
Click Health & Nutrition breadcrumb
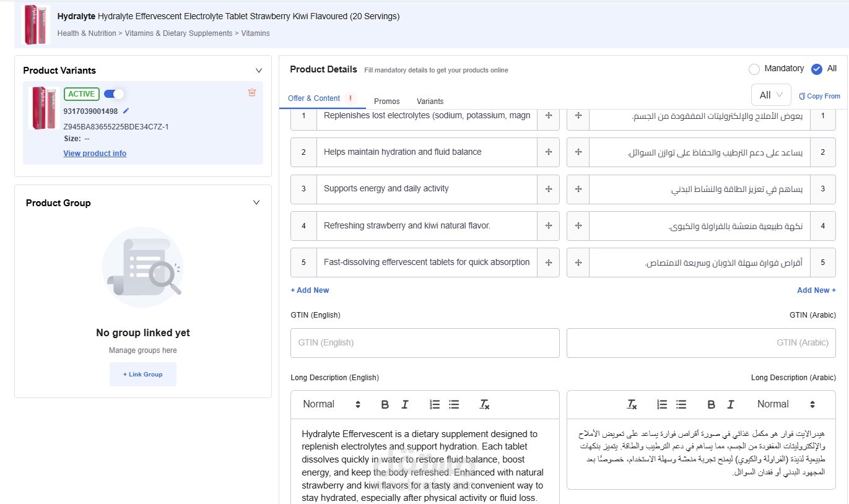tap(87, 33)
